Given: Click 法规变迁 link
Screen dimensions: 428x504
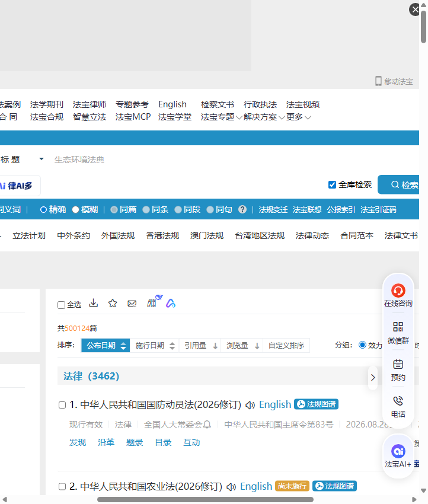Looking at the screenshot, I should click(273, 209).
